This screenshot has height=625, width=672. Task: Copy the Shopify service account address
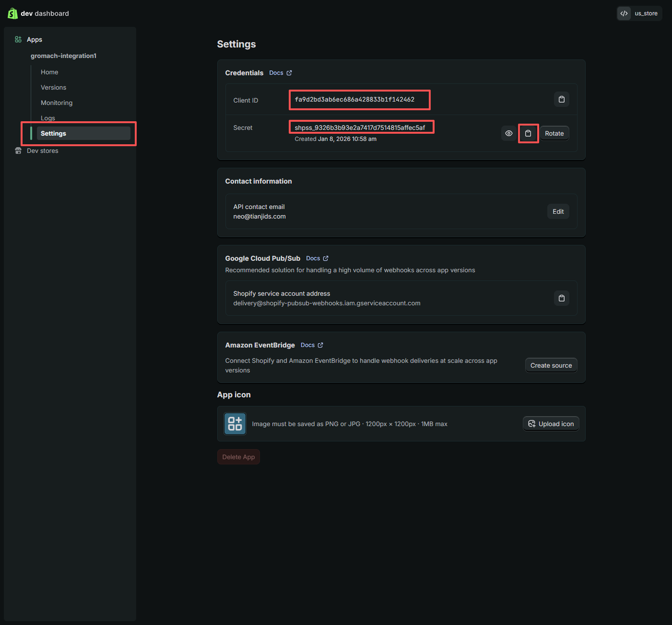pyautogui.click(x=561, y=298)
